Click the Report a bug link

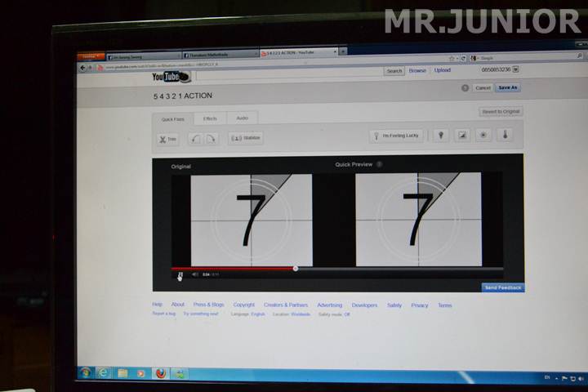pyautogui.click(x=164, y=314)
